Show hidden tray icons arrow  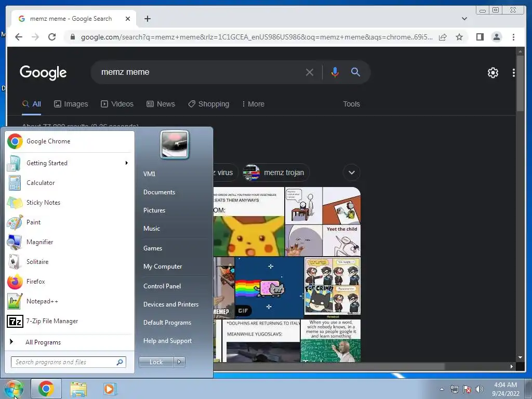coord(442,389)
